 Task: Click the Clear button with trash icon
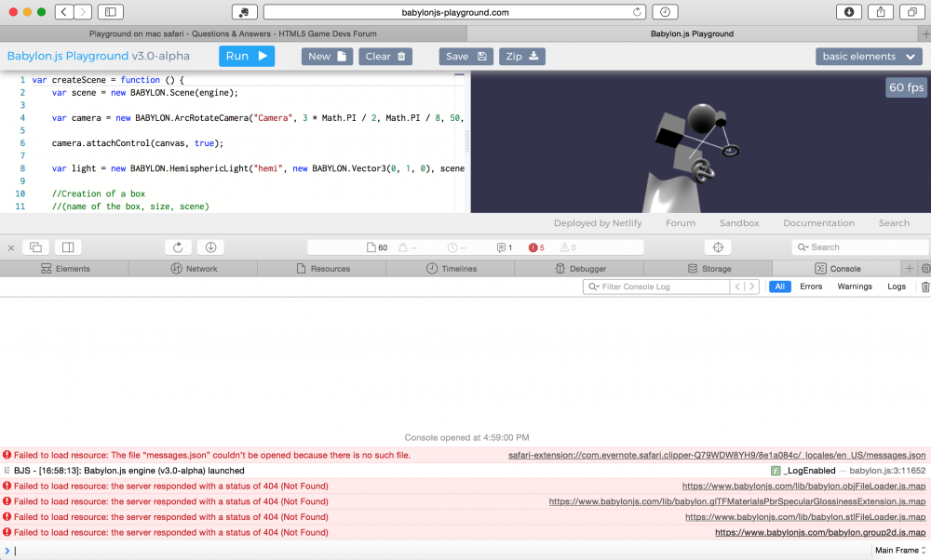pos(385,56)
